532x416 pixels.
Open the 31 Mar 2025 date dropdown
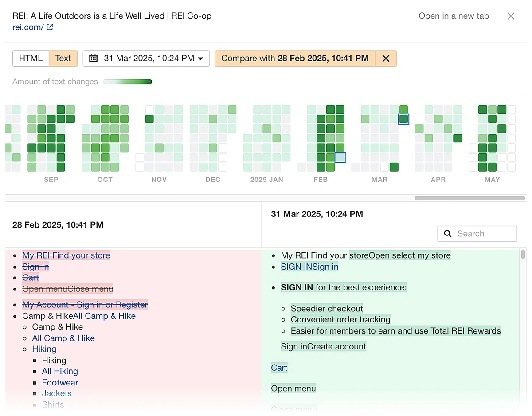(146, 58)
